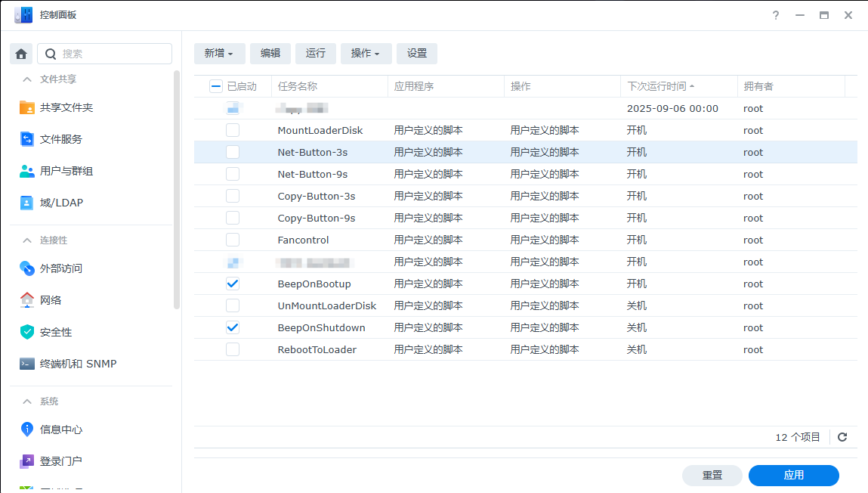Viewport: 868px width, 493px height.
Task: Toggle the 已启动 header select-all checkbox
Action: pos(215,86)
